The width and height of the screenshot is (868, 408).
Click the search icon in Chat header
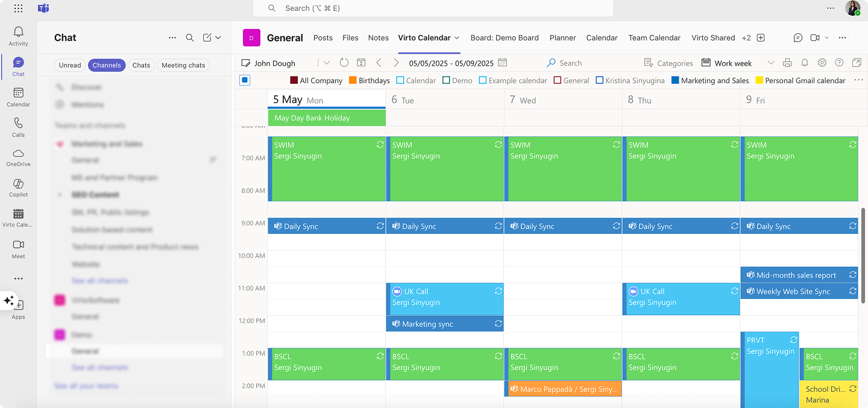pyautogui.click(x=190, y=37)
